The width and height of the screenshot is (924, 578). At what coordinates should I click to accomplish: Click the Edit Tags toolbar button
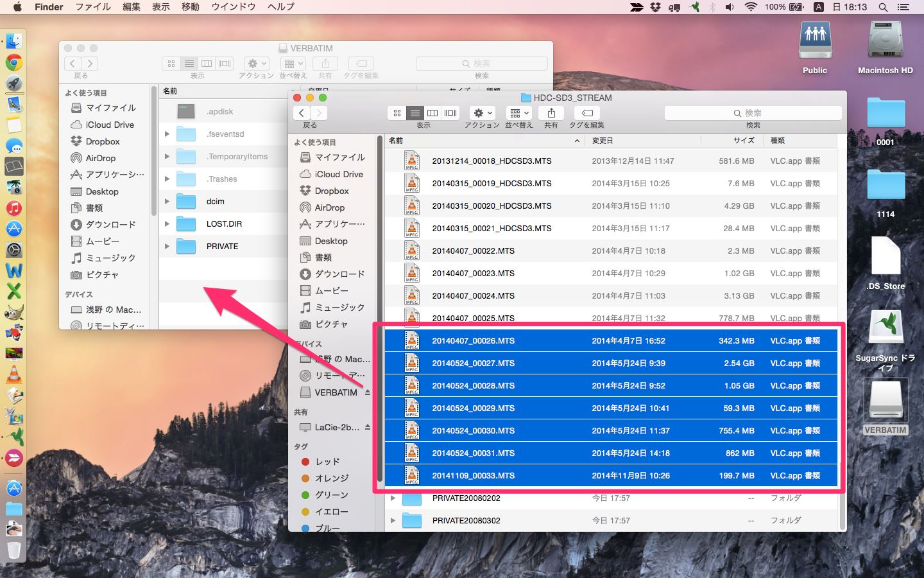586,113
